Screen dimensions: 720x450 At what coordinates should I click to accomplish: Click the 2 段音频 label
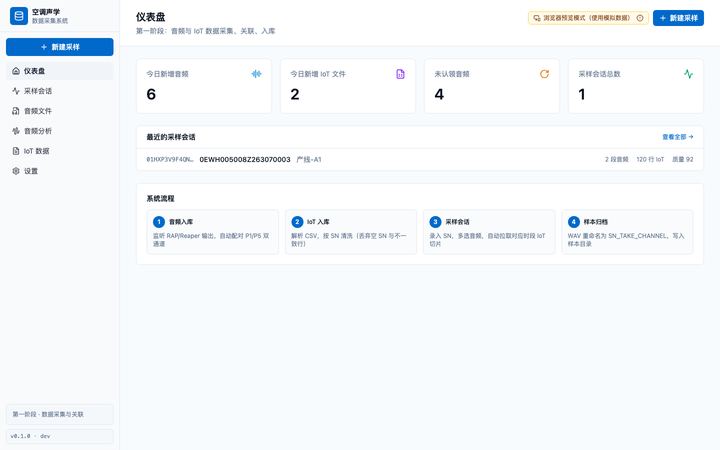(616, 159)
